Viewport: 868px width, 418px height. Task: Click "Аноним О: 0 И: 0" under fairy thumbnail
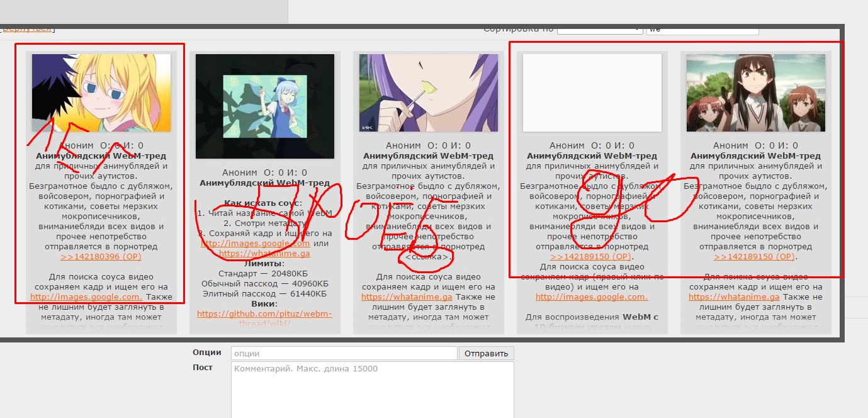[x=265, y=172]
